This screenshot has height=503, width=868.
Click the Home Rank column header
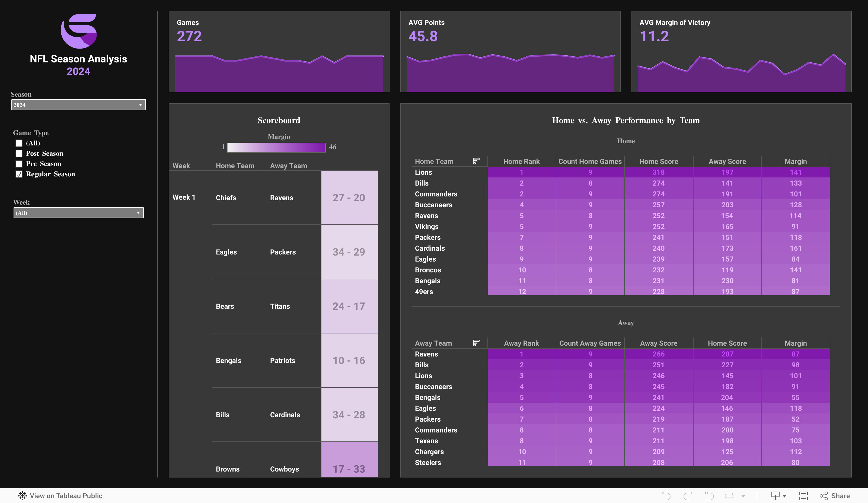pos(521,161)
